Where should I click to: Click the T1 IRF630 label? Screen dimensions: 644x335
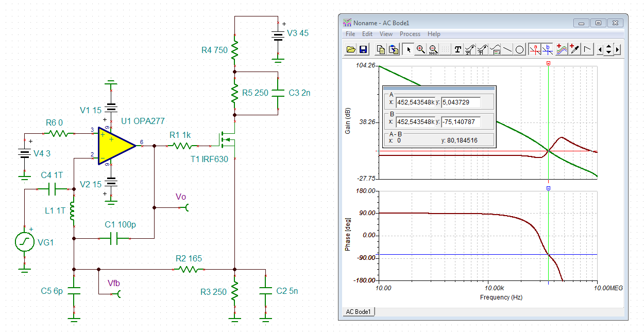pos(209,159)
